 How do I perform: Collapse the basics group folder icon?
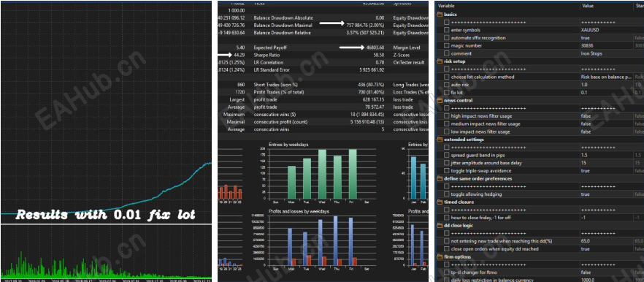440,15
